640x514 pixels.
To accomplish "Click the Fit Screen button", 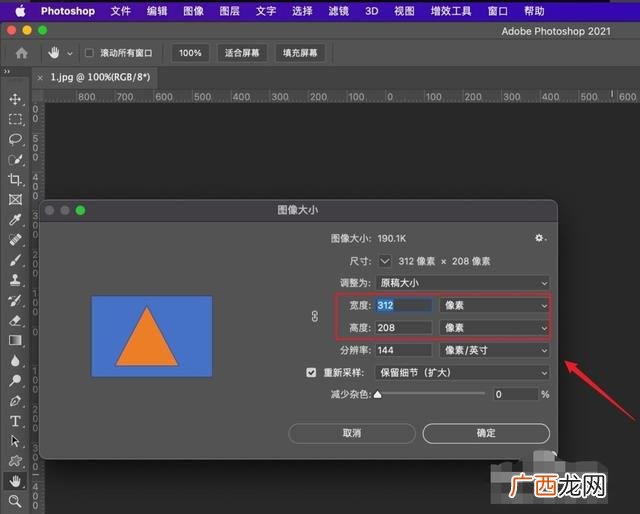I will [242, 53].
